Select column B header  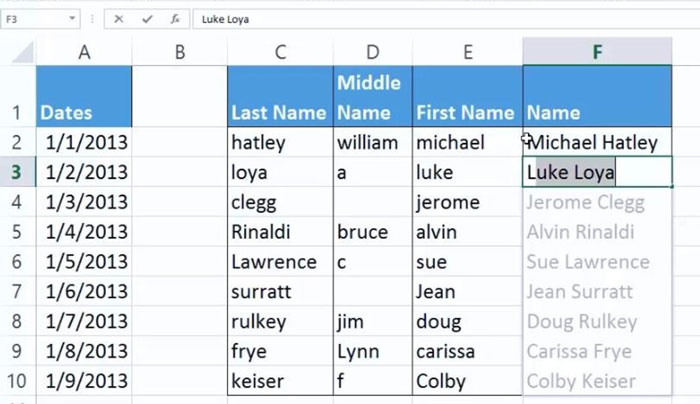point(179,52)
